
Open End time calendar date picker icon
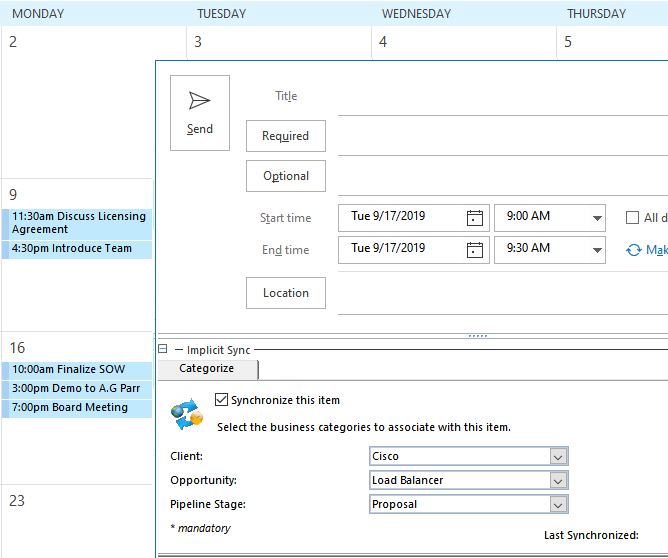point(475,250)
